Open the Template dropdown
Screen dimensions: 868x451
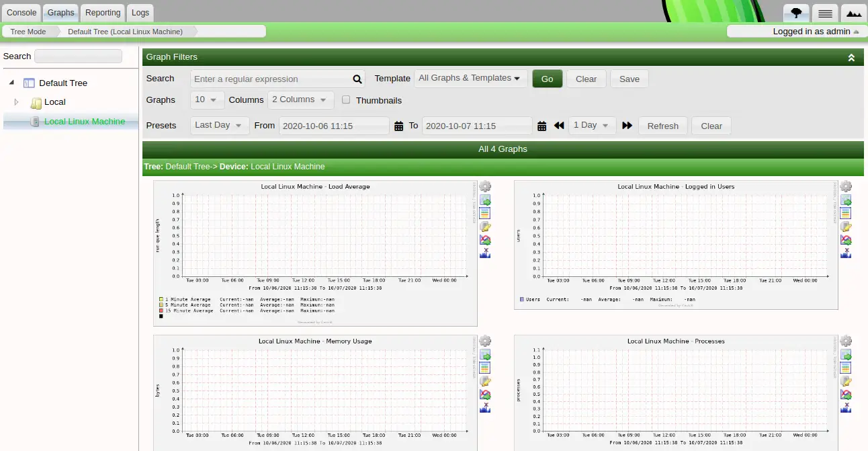click(470, 78)
